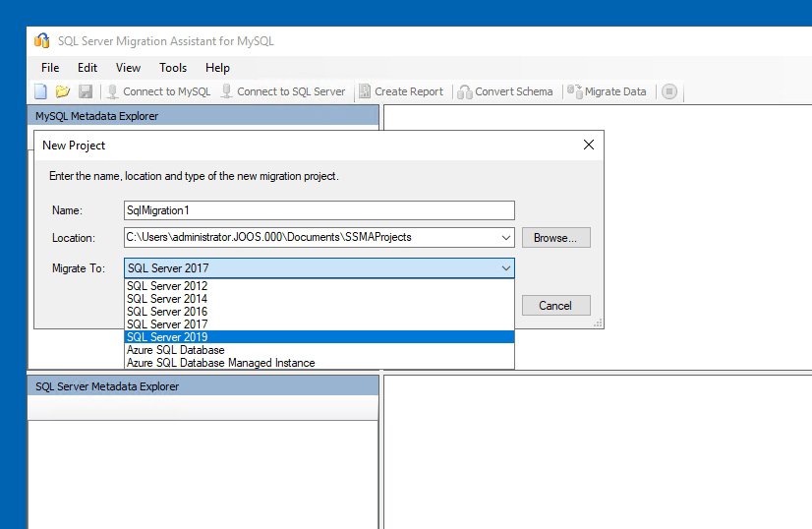The width and height of the screenshot is (812, 529).
Task: Click the project Name text field
Action: [319, 210]
